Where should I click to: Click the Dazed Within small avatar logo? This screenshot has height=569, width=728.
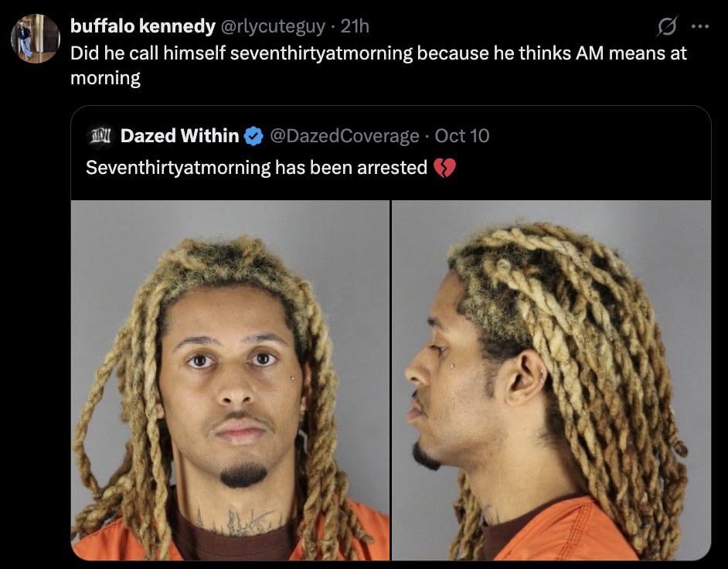tap(99, 136)
